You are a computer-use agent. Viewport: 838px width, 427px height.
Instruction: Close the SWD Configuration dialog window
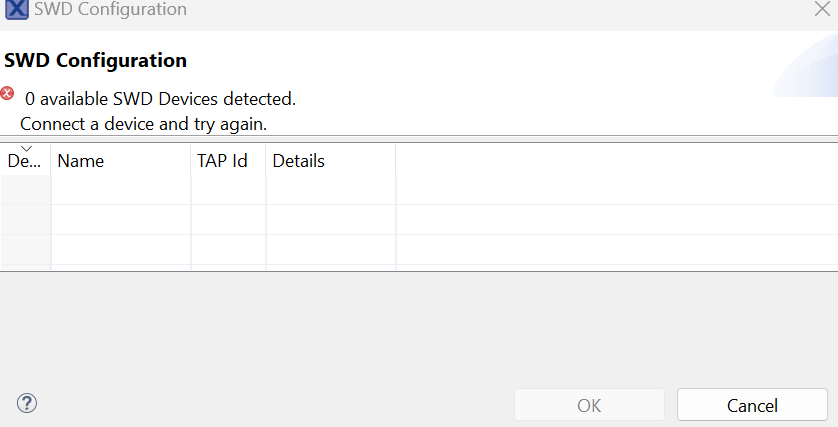pos(822,9)
